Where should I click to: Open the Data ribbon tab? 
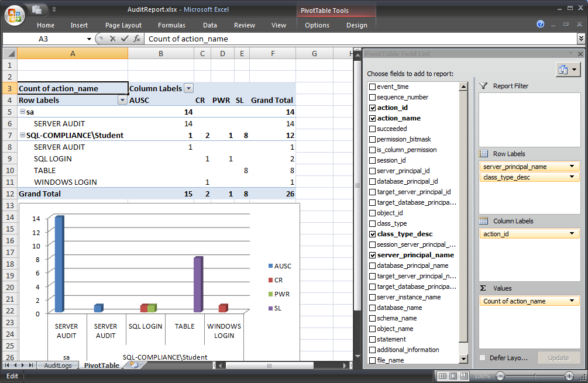coord(209,25)
